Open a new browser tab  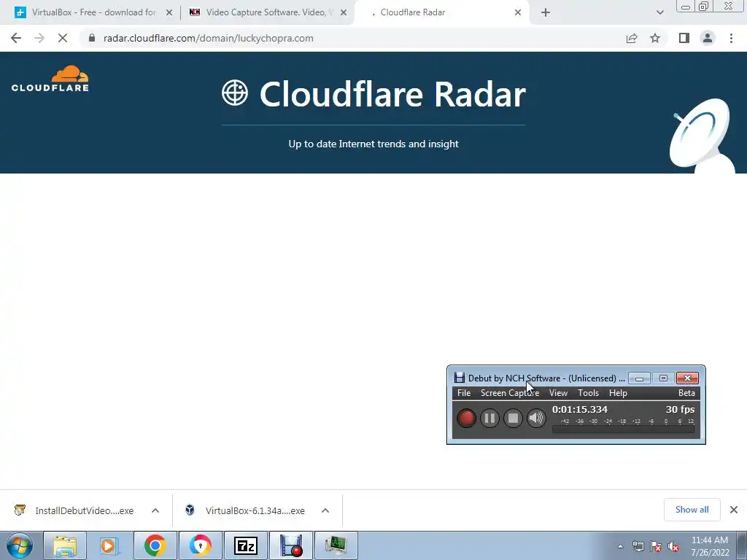(x=546, y=12)
